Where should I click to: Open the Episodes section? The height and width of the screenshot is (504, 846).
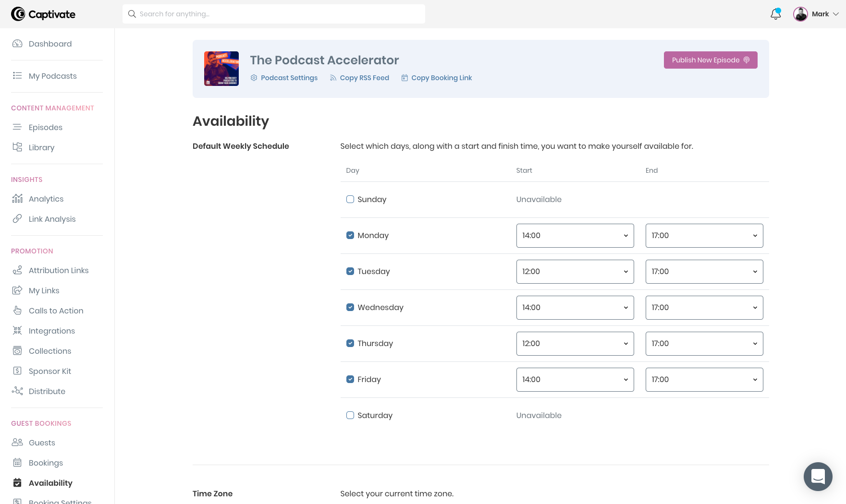click(45, 127)
